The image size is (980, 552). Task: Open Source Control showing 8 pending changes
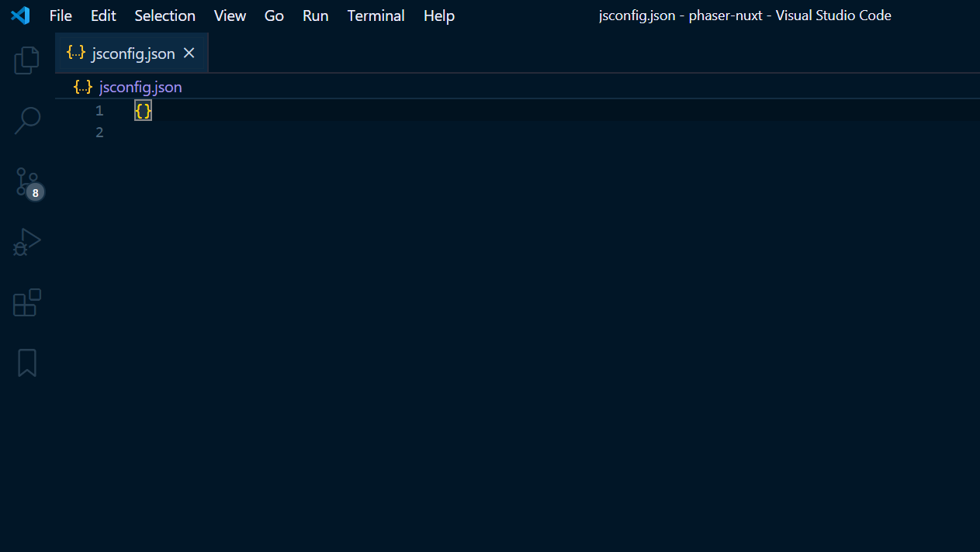pos(26,181)
